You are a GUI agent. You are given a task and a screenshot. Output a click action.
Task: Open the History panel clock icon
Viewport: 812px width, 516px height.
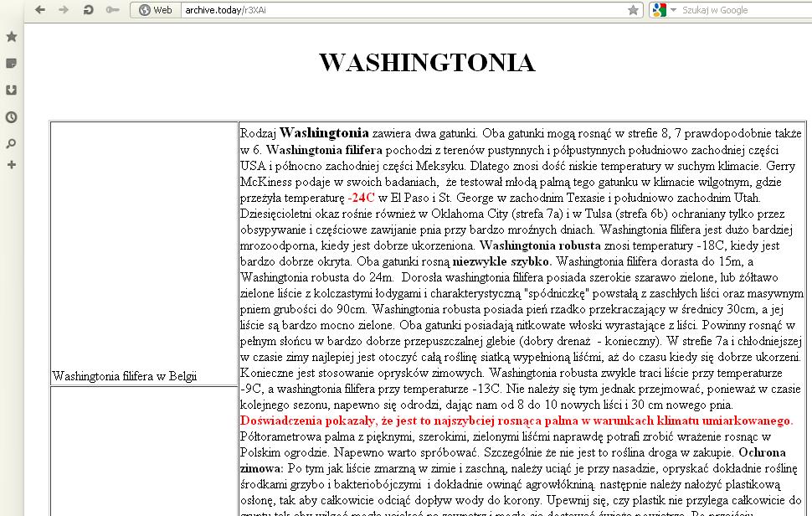click(12, 117)
